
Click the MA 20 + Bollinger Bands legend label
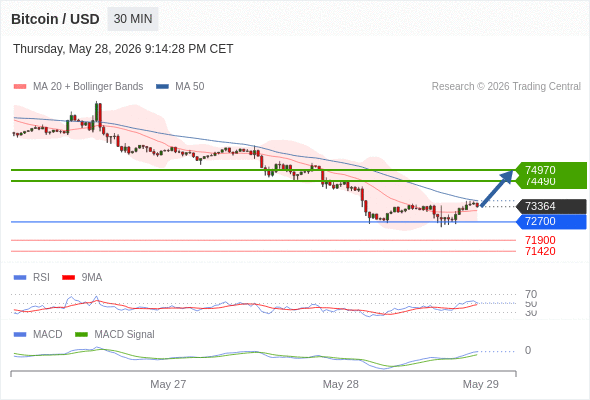point(88,87)
